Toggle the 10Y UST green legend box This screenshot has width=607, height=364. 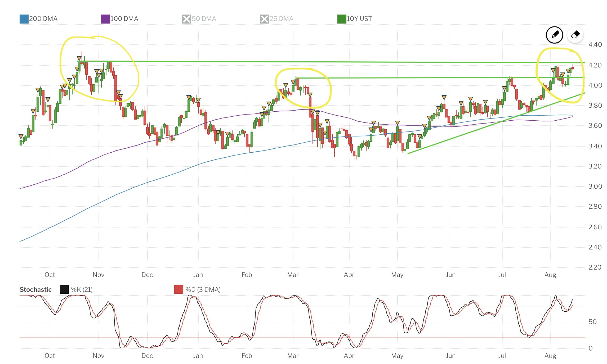click(x=342, y=19)
